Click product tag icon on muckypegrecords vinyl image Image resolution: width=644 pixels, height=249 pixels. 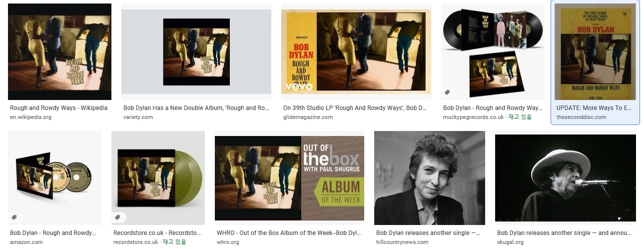448,92
